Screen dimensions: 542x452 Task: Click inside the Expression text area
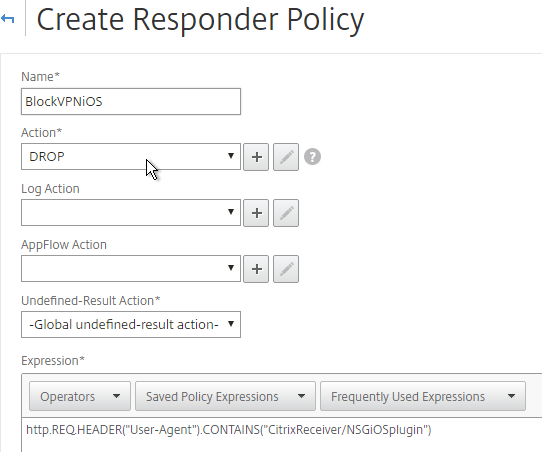point(282,435)
